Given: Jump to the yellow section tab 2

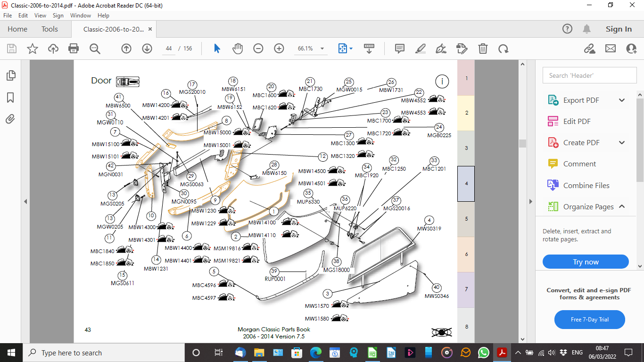Looking at the screenshot, I should click(x=466, y=113).
